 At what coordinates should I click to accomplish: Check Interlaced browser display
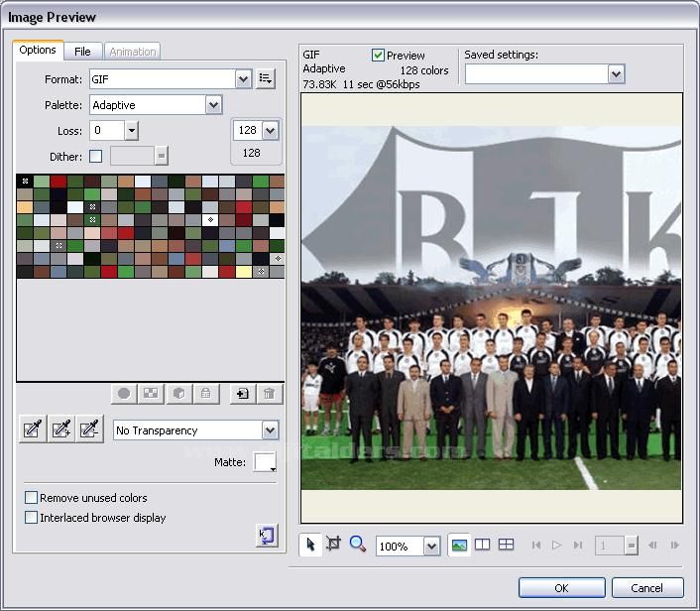click(x=31, y=517)
